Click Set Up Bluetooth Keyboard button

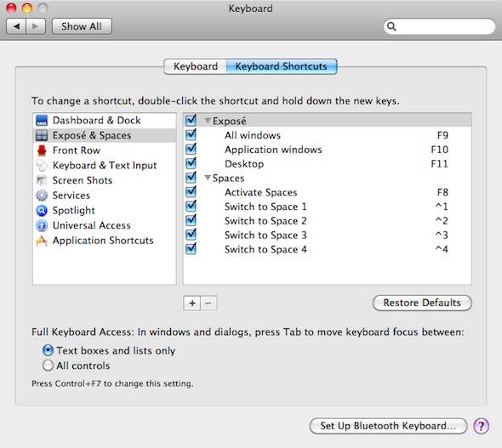[388, 426]
